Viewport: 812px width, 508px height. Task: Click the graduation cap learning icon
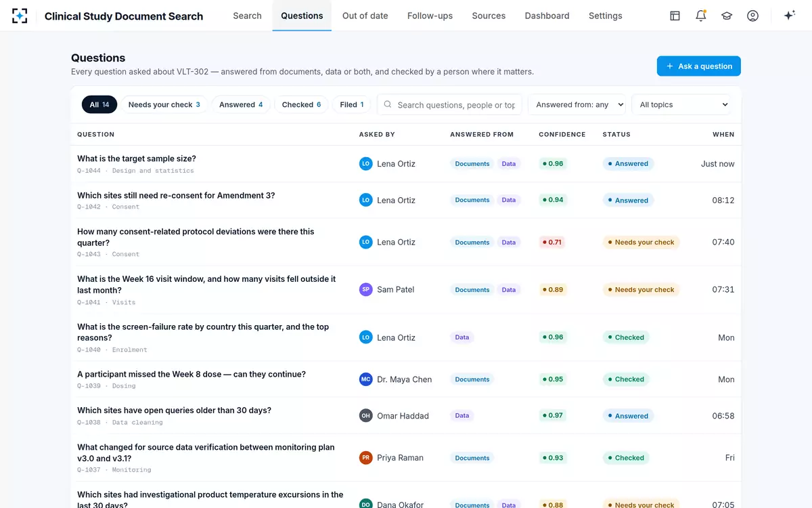point(727,16)
